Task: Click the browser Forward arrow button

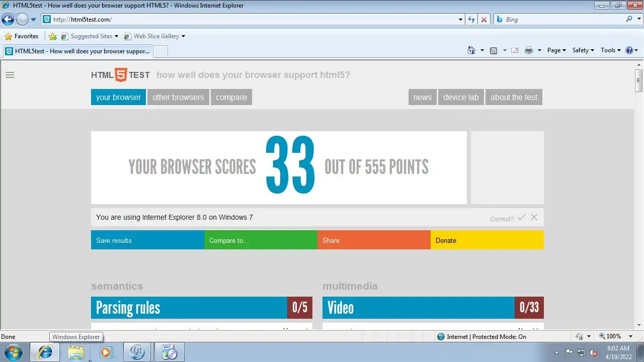Action: (x=22, y=20)
